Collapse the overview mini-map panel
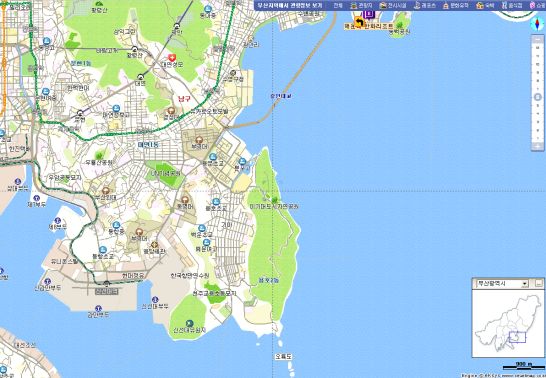The height and width of the screenshot is (378, 546). pyautogui.click(x=538, y=284)
